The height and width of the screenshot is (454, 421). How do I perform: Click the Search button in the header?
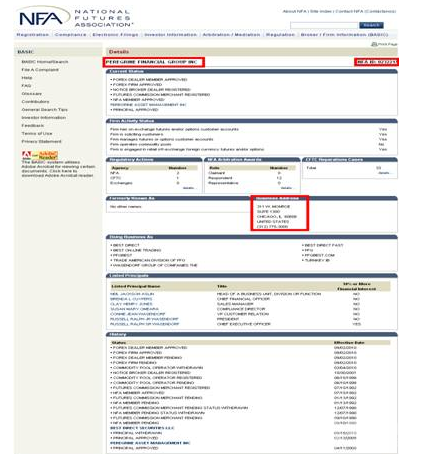(371, 25)
